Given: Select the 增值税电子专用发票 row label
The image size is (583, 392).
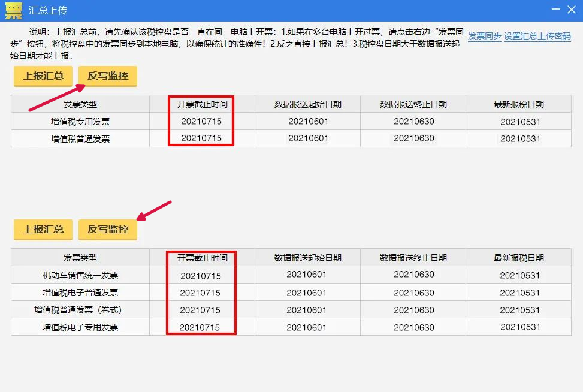Looking at the screenshot, I should (x=80, y=327).
